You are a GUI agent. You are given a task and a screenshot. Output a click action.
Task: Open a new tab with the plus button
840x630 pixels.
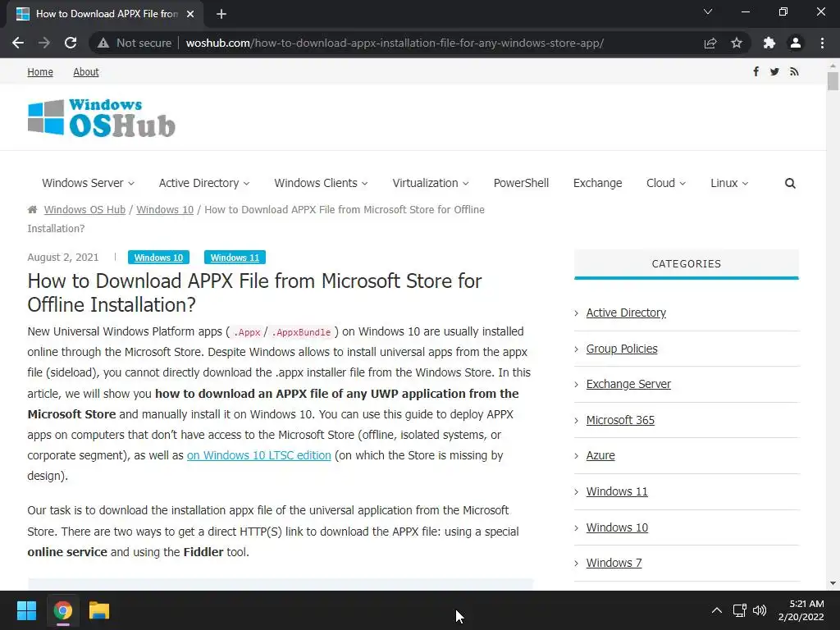pos(221,14)
